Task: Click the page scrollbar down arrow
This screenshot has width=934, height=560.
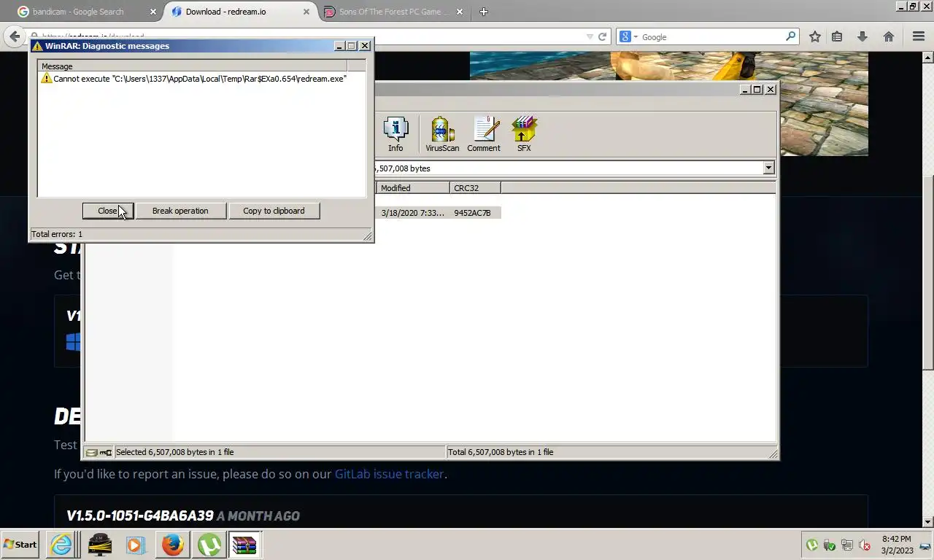Action: click(928, 522)
